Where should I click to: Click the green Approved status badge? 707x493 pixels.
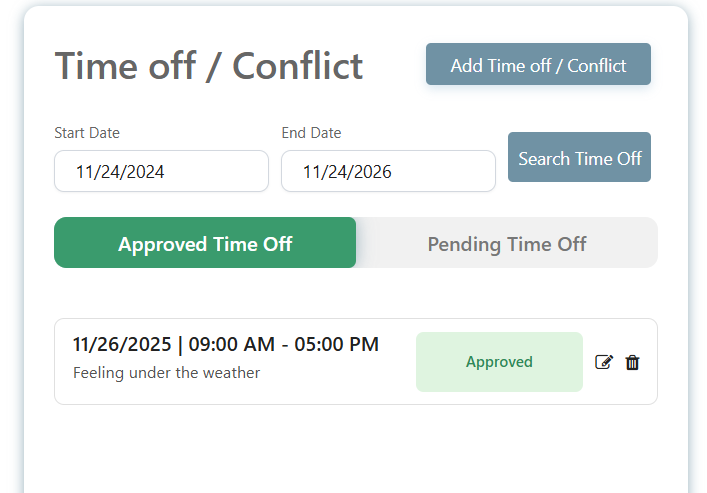pyautogui.click(x=499, y=362)
